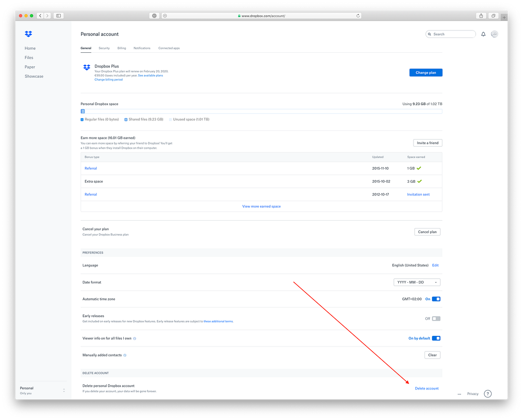This screenshot has height=420, width=523.
Task: Switch to the Security tab
Action: point(104,48)
